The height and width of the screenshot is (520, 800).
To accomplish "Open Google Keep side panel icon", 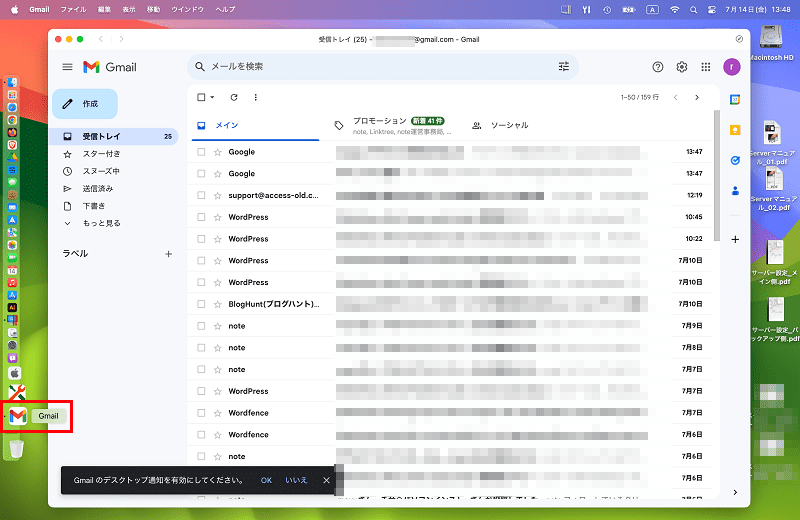I will [735, 130].
